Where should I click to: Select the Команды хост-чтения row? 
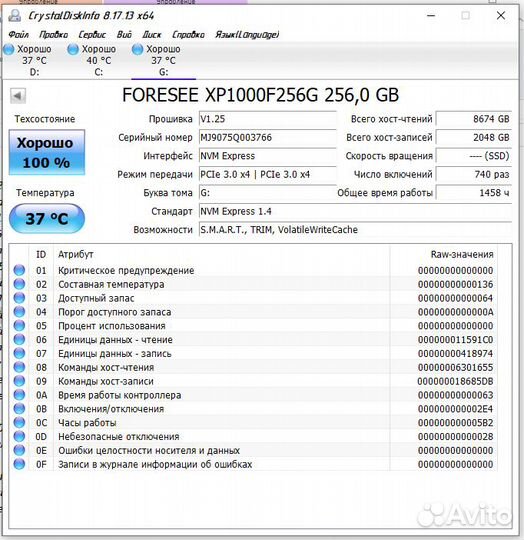click(x=254, y=367)
